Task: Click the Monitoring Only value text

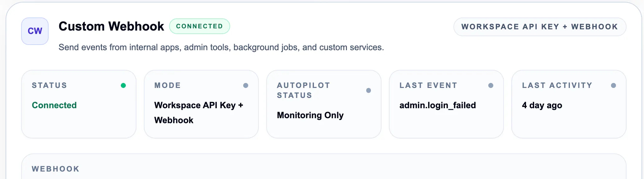Action: [310, 115]
